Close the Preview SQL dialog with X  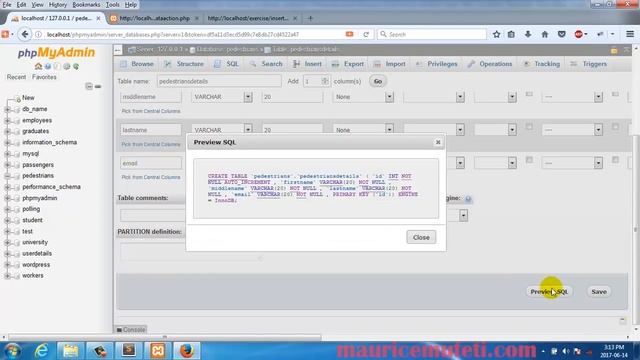(x=438, y=142)
